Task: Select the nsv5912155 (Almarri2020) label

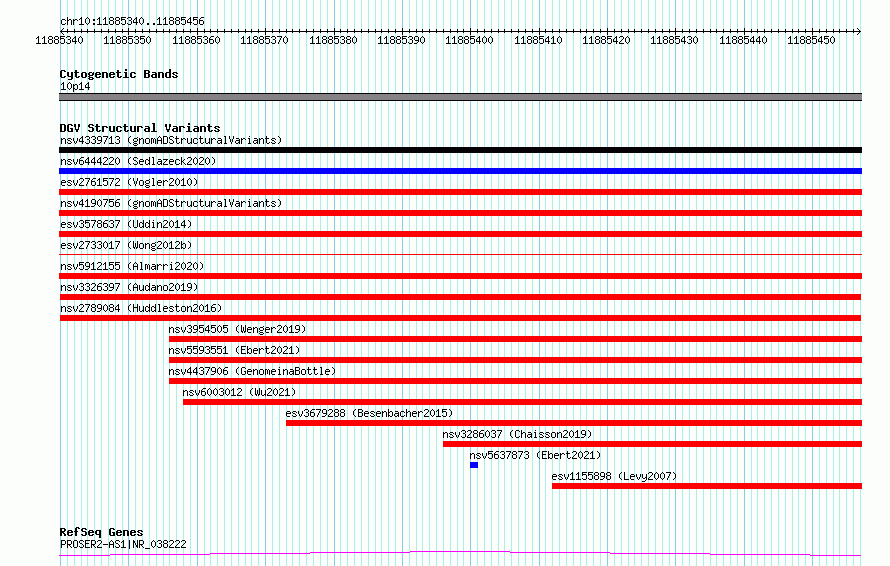Action: (132, 266)
